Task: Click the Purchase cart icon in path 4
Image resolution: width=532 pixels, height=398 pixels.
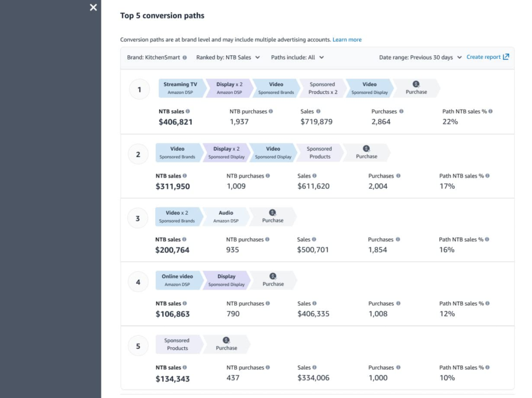Action: coord(273,276)
